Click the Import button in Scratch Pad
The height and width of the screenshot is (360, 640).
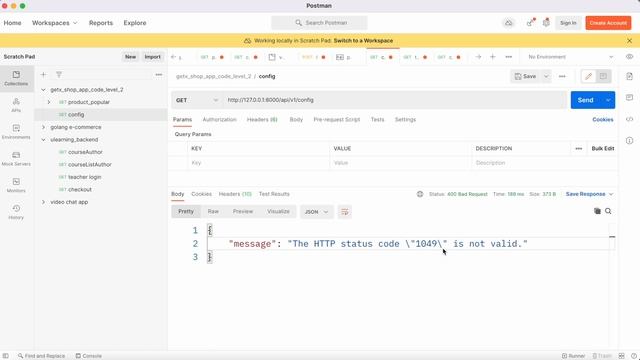point(153,57)
